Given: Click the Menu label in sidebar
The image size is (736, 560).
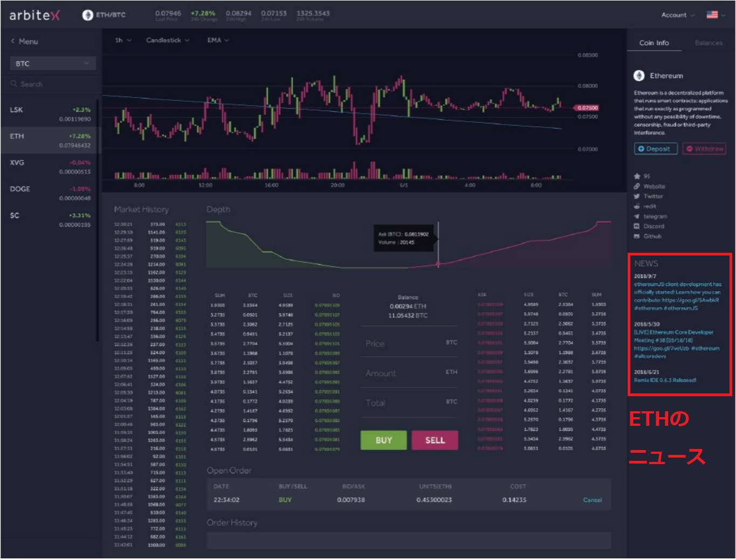Looking at the screenshot, I should point(29,42).
